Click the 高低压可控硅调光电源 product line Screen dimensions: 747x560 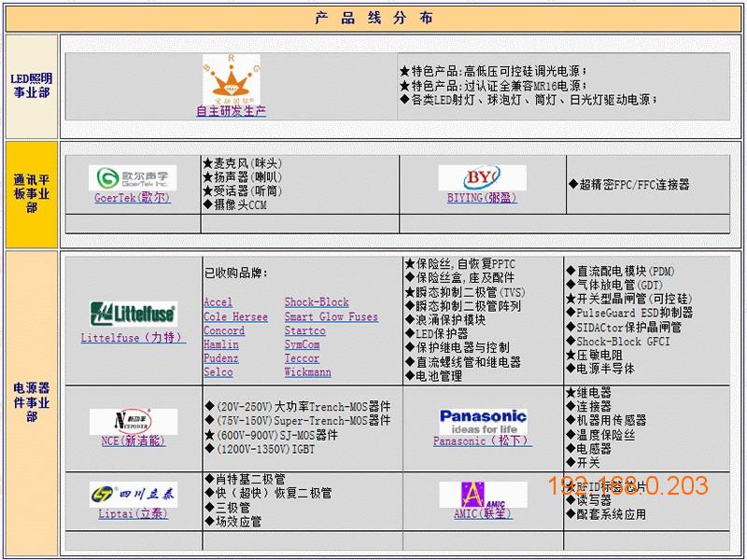493,72
